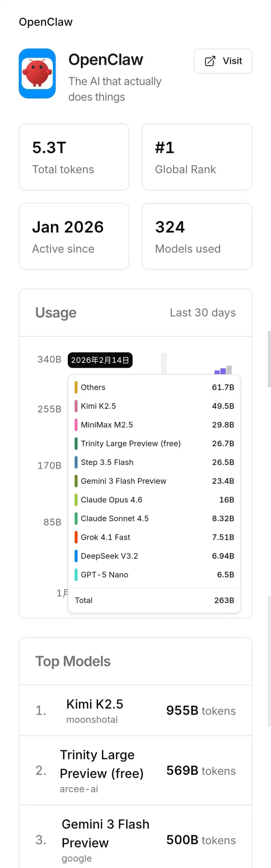Image resolution: width=271 pixels, height=868 pixels.
Task: Click the GPT-5 Nano teal swatch
Action: (x=76, y=575)
